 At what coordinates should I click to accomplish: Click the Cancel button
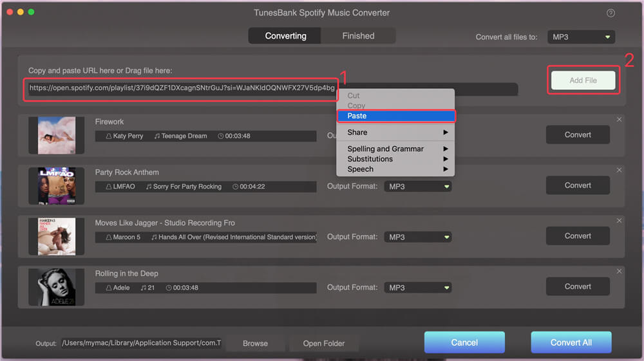point(464,342)
